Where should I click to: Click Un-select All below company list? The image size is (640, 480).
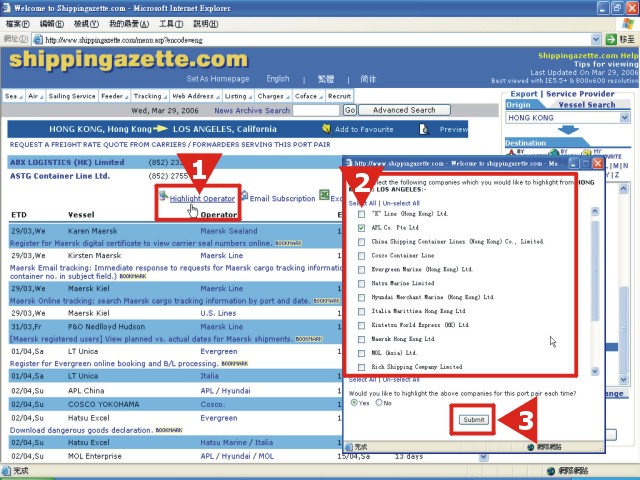click(x=401, y=380)
